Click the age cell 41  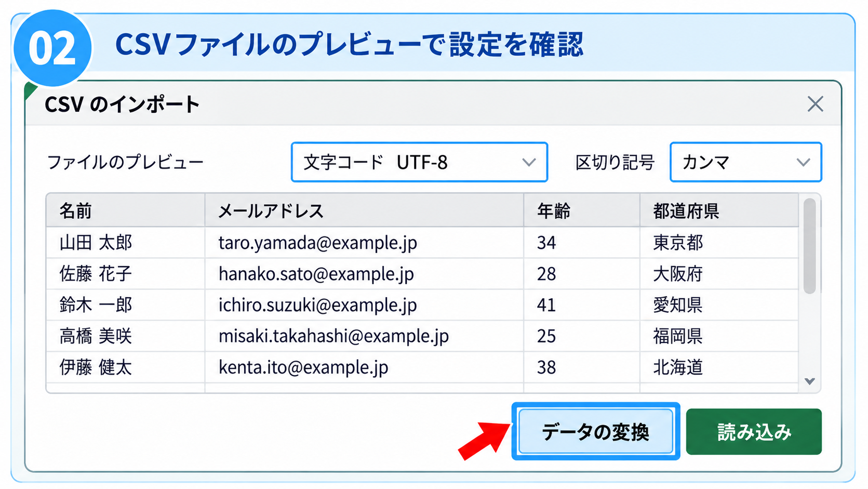tap(582, 305)
